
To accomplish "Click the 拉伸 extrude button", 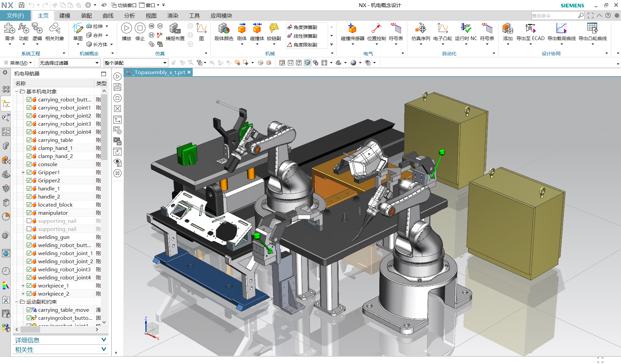I will coord(95,26).
